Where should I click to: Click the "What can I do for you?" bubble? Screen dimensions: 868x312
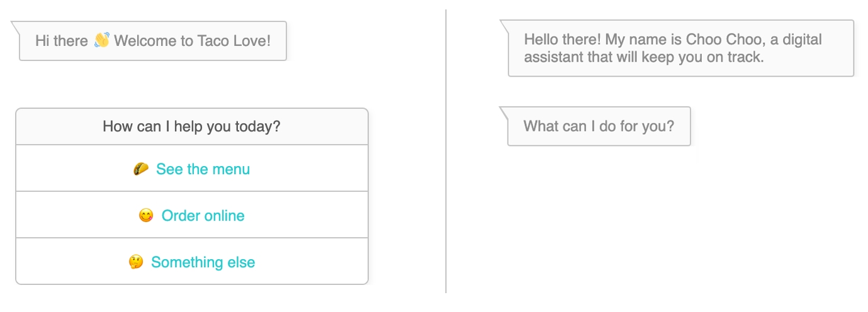[599, 126]
